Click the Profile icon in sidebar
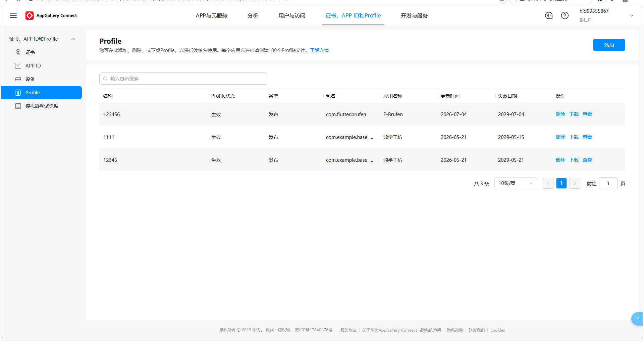The image size is (644, 341). 18,93
